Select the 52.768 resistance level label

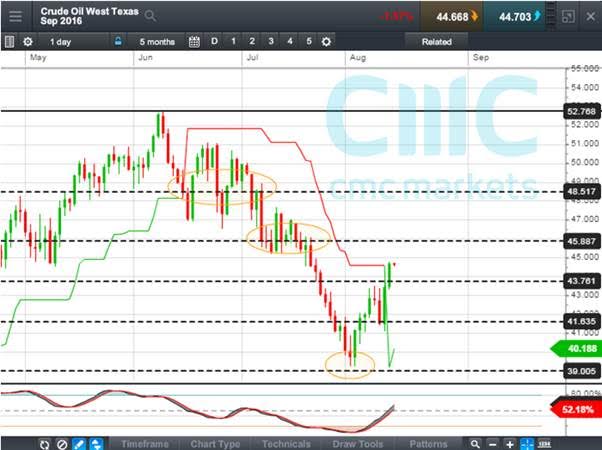(581, 111)
